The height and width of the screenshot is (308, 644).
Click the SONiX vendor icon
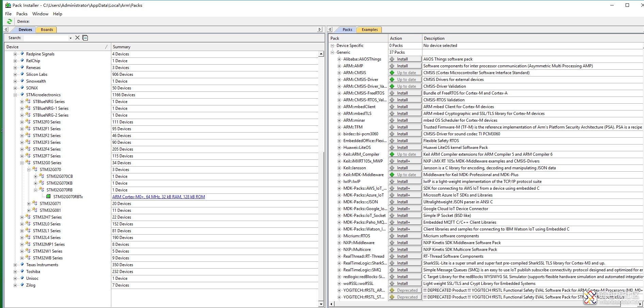pos(22,88)
